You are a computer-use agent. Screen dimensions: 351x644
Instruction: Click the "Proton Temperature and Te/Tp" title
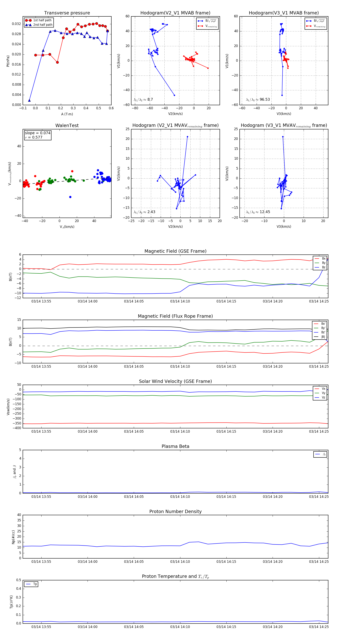tap(175, 576)
